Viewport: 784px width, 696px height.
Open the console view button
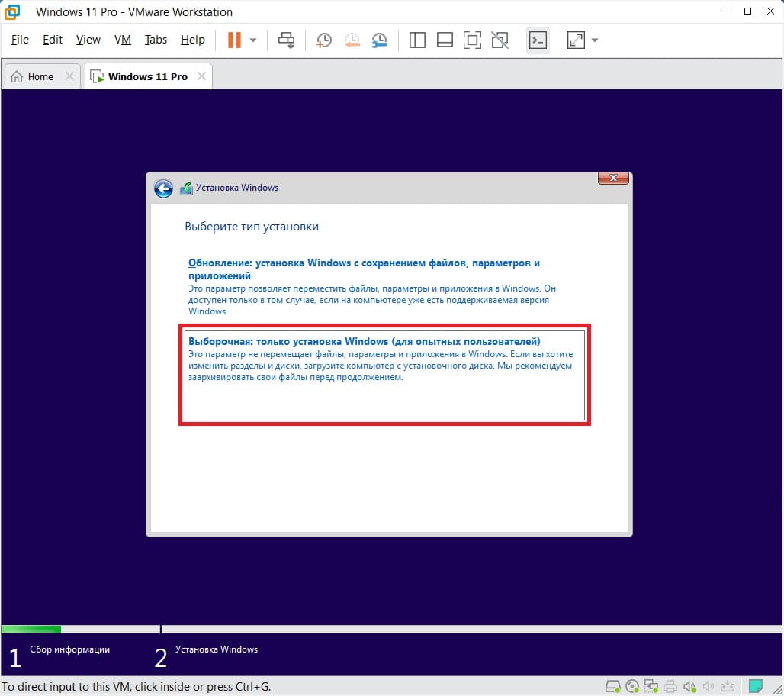click(538, 40)
